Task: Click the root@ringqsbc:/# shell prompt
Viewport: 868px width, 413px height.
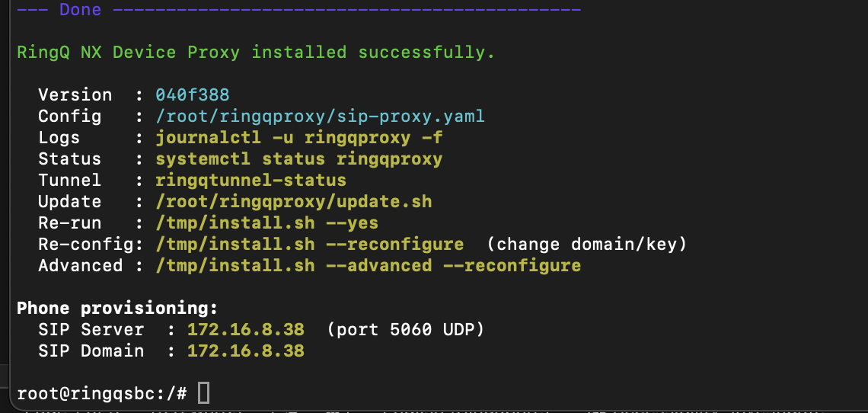Action: point(102,394)
